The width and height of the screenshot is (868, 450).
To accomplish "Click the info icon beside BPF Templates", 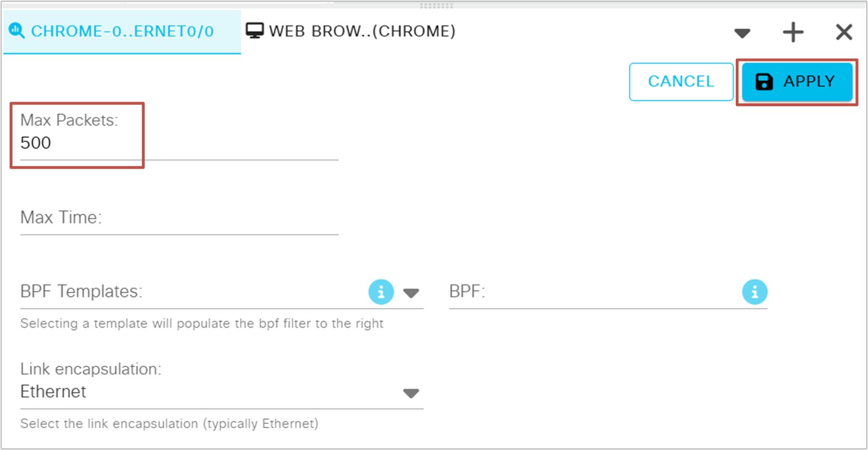I will 381,292.
